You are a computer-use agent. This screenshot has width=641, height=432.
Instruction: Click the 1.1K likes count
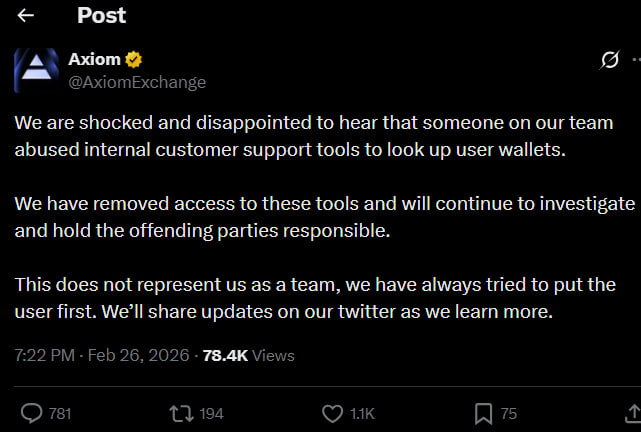363,413
